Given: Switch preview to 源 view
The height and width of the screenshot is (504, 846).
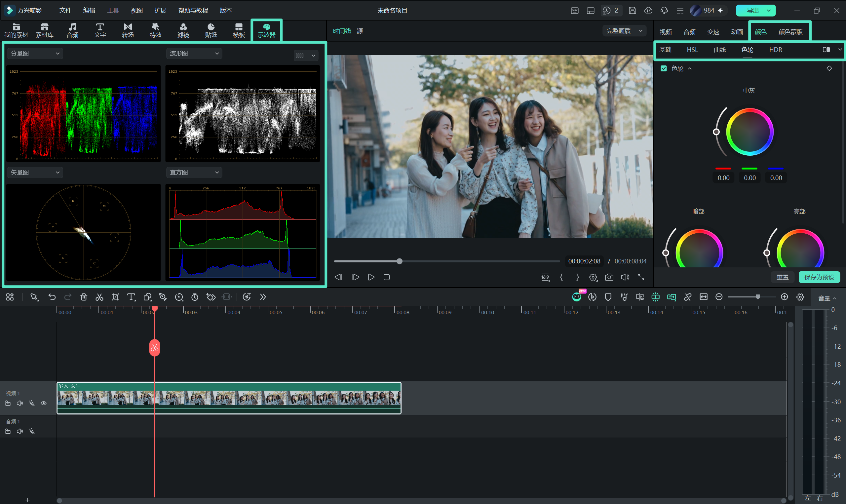Looking at the screenshot, I should pyautogui.click(x=360, y=31).
